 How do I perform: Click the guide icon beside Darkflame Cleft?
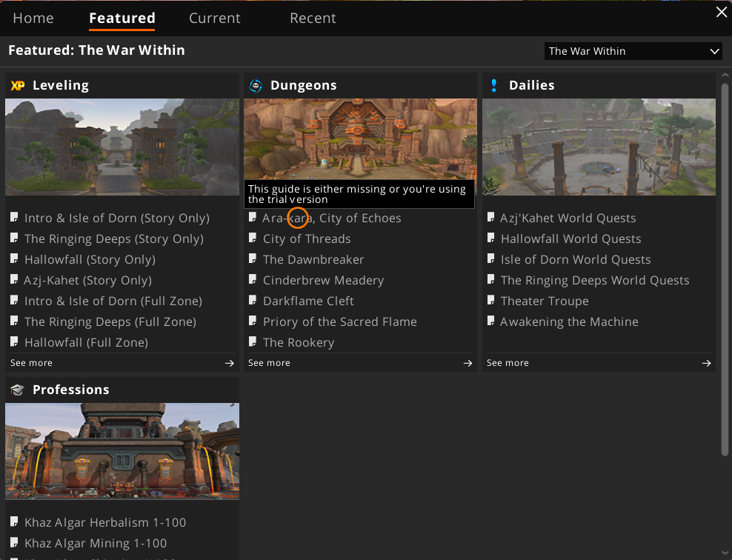pos(253,301)
